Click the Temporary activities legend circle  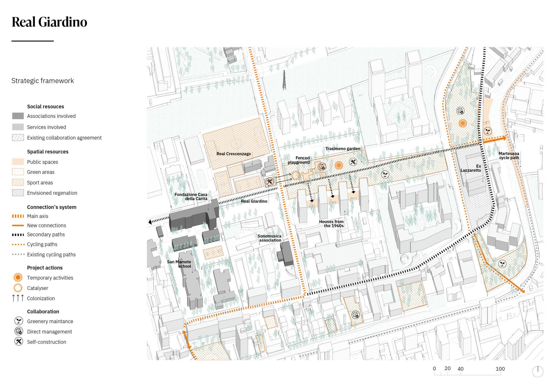tap(18, 277)
